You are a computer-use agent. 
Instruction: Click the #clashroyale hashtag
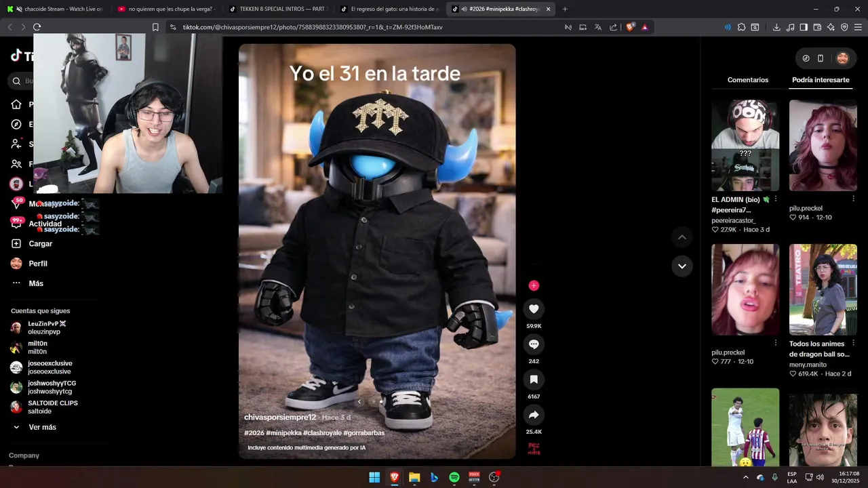[x=322, y=433]
